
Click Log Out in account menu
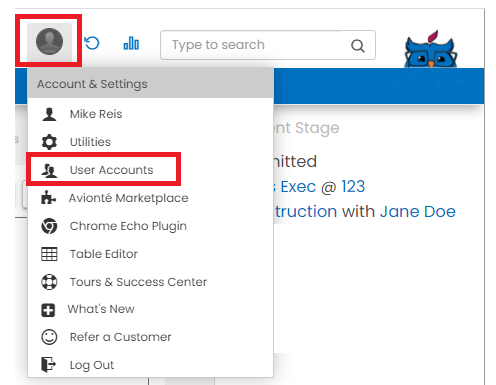(150, 365)
